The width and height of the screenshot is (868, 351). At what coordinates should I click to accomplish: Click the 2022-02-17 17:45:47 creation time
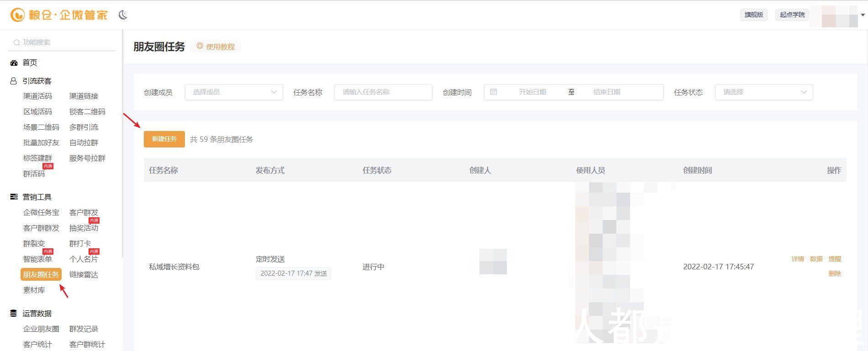[x=718, y=267]
